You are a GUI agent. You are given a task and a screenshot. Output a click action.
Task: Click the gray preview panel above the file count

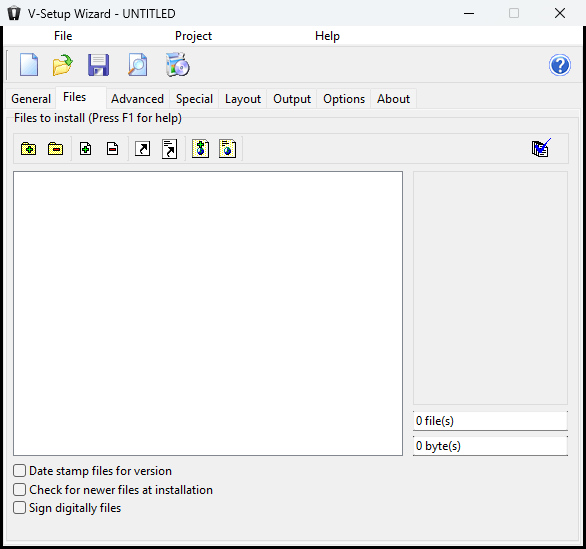click(x=490, y=288)
